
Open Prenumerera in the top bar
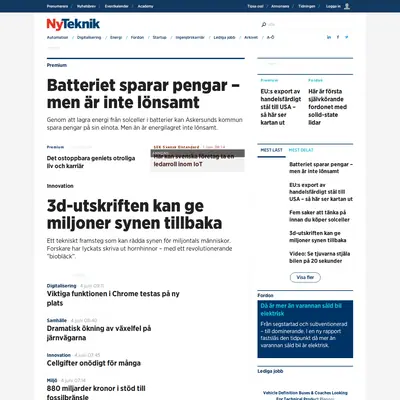tap(57, 6)
